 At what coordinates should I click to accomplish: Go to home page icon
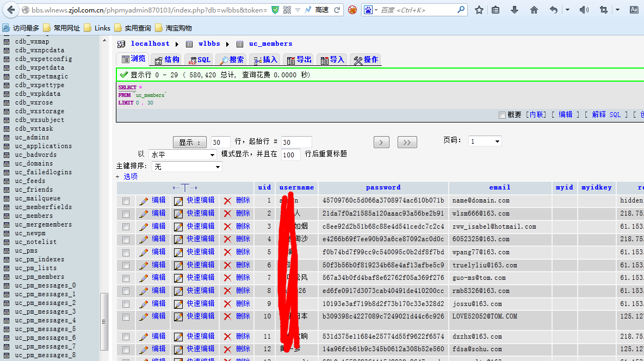(534, 10)
